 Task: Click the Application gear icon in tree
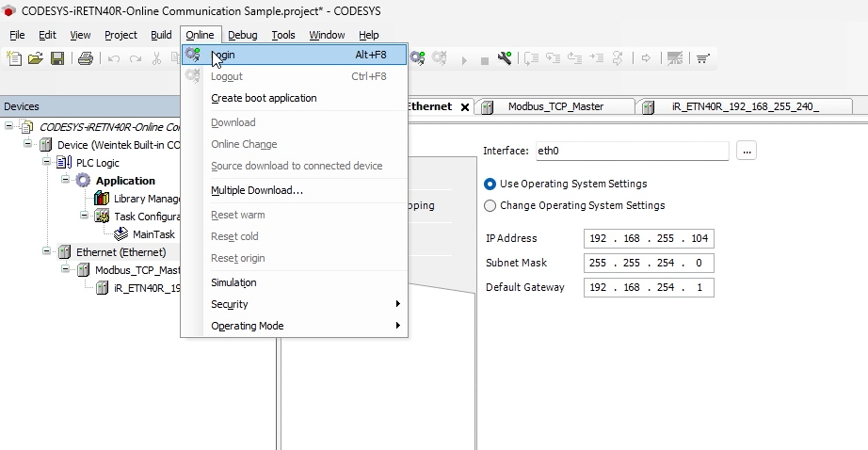click(x=83, y=181)
